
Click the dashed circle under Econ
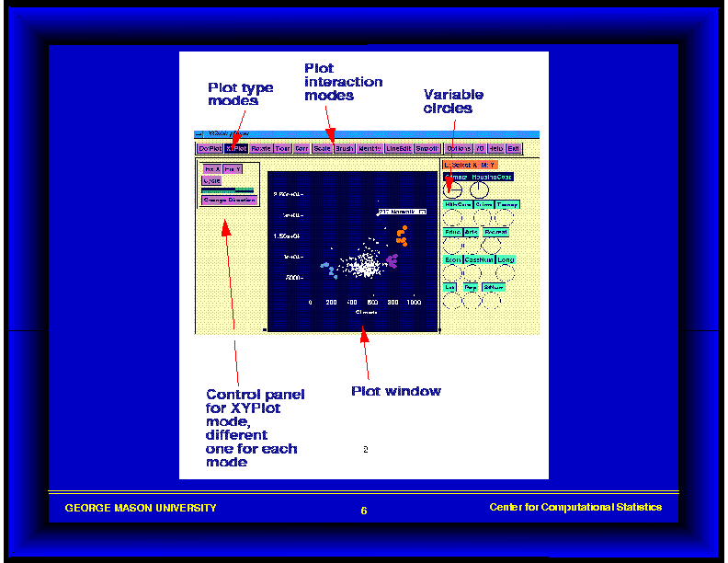pyautogui.click(x=453, y=273)
